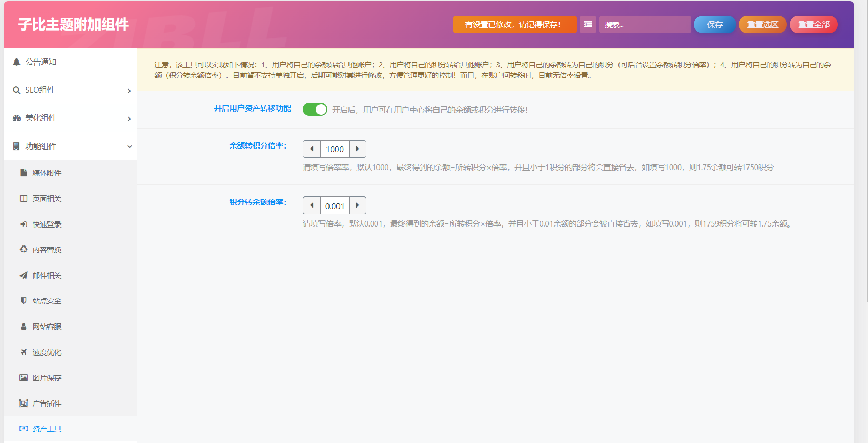Image resolution: width=868 pixels, height=443 pixels.
Task: Click the 积分转余额倍率 label
Action: coord(258,202)
